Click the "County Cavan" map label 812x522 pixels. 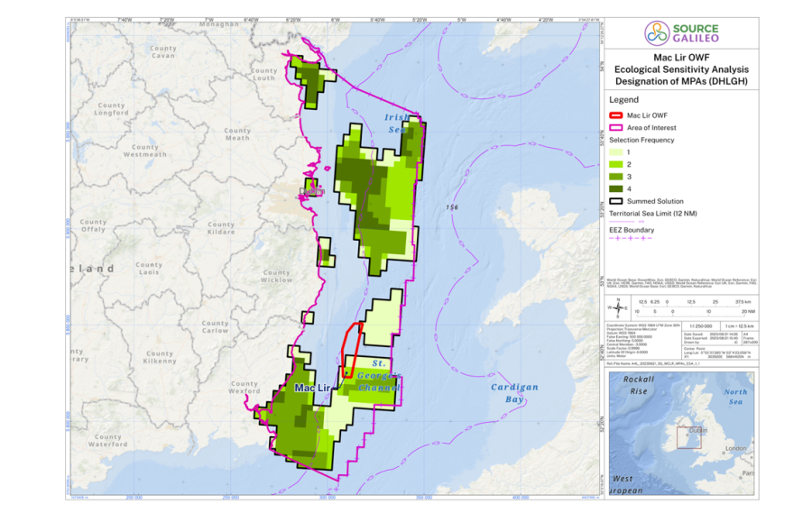[163, 51]
